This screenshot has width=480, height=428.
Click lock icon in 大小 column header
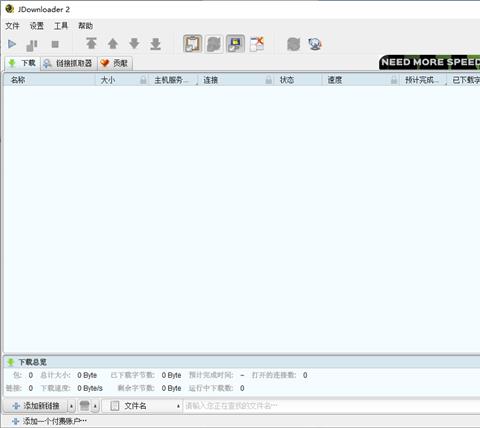143,80
